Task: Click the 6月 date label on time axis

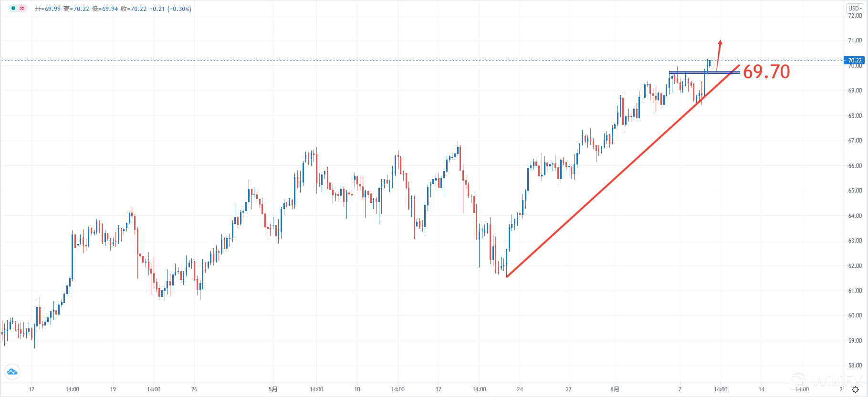Action: click(x=615, y=389)
